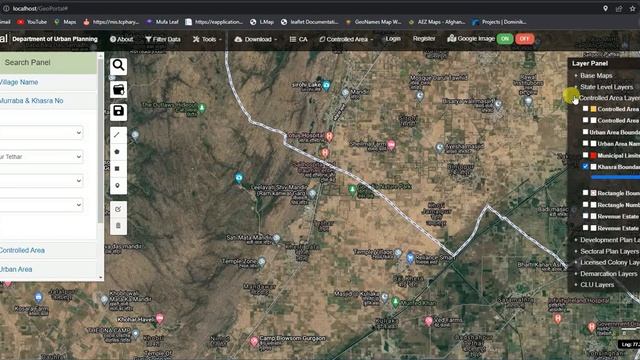Click the Login link

(x=393, y=39)
